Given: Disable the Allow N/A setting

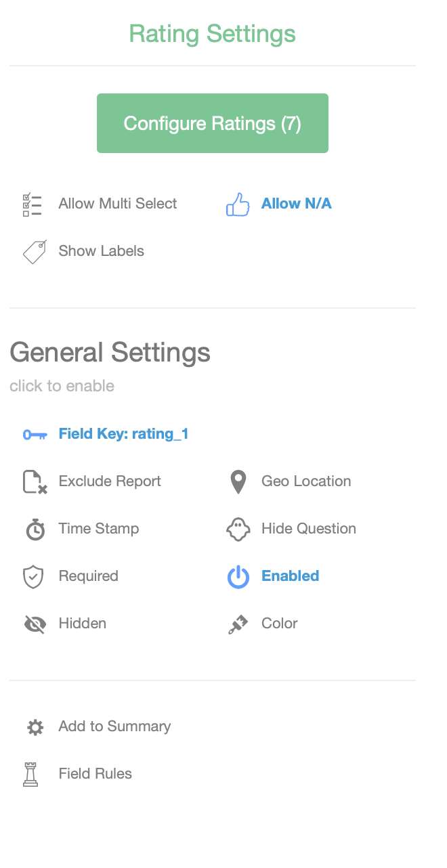Looking at the screenshot, I should (x=296, y=204).
